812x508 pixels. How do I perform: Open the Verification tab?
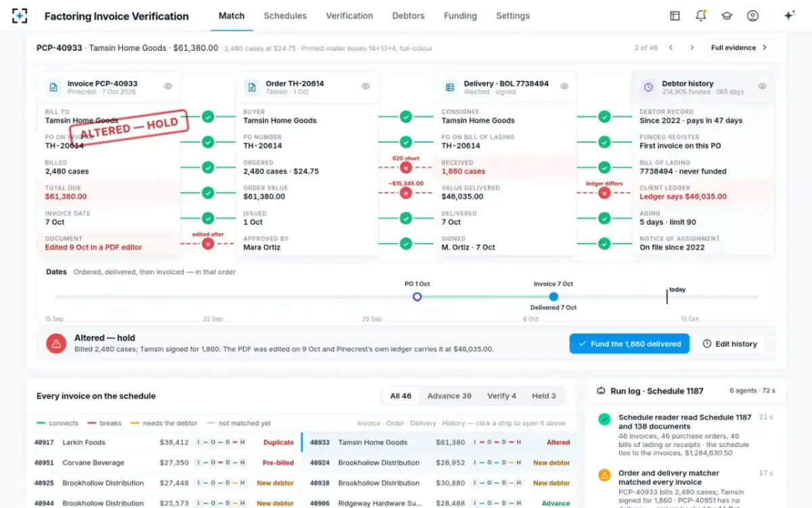pos(349,16)
